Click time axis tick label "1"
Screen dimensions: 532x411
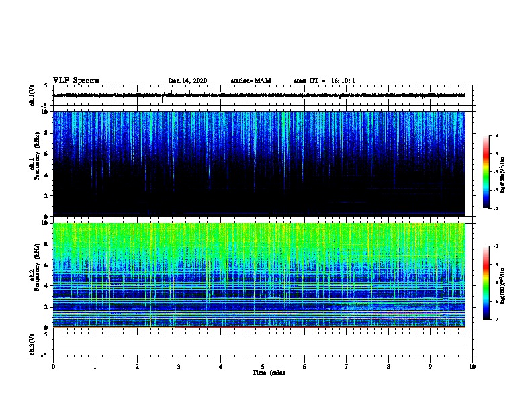point(95,367)
